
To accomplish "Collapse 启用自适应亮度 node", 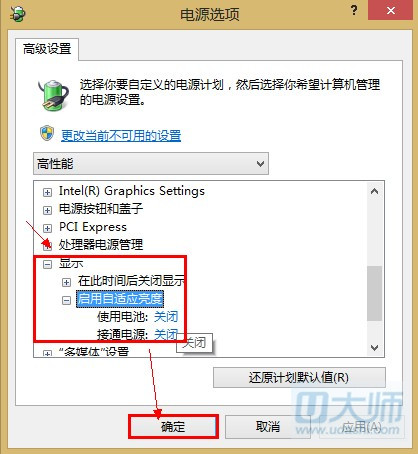I will 66,300.
